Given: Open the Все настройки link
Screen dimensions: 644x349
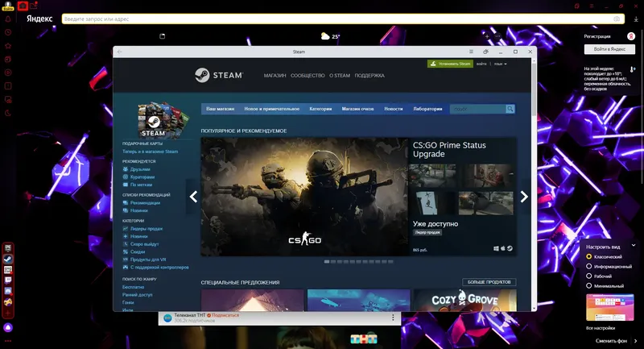Looking at the screenshot, I should click(x=601, y=328).
